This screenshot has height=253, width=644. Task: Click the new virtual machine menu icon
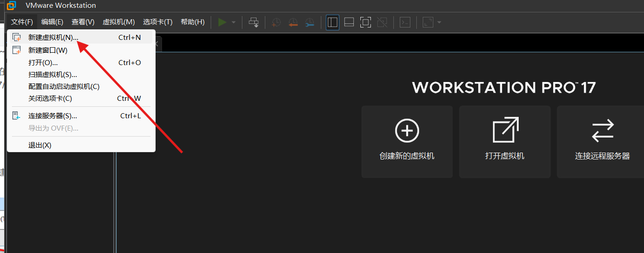17,38
